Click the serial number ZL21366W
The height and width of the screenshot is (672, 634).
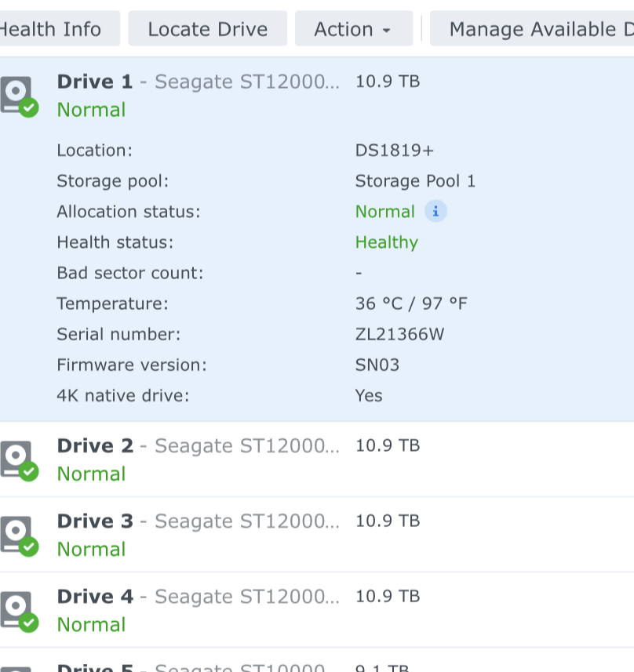(x=400, y=334)
